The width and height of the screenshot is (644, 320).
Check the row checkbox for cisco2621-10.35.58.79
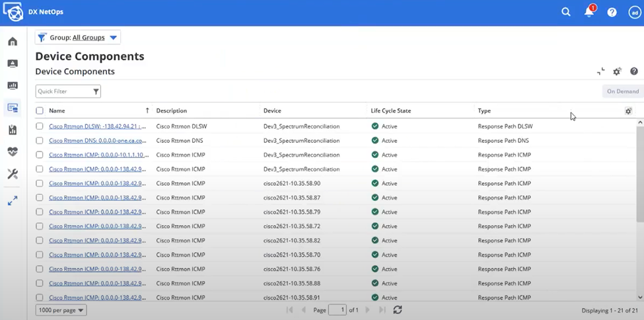[x=40, y=212]
